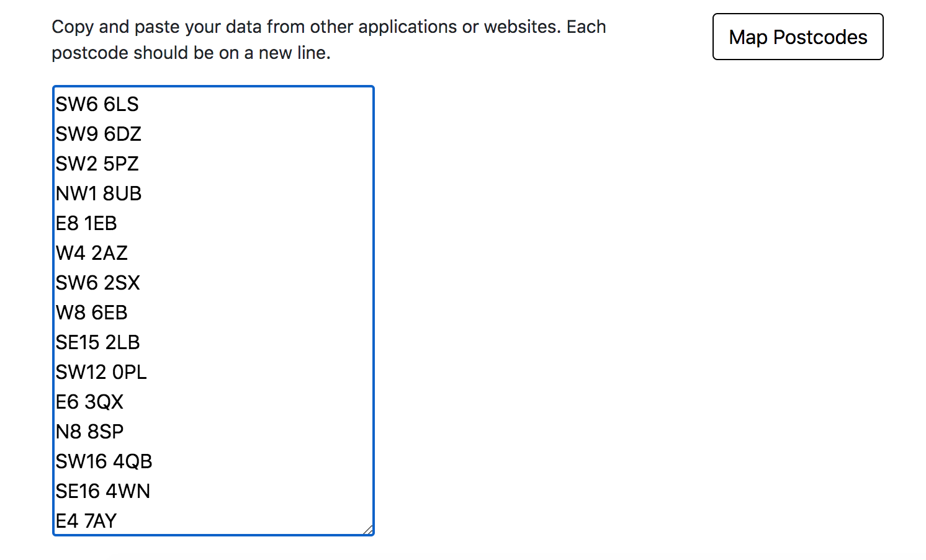Select the line containing SW2 5PZ
926x560 pixels.
[x=97, y=164]
